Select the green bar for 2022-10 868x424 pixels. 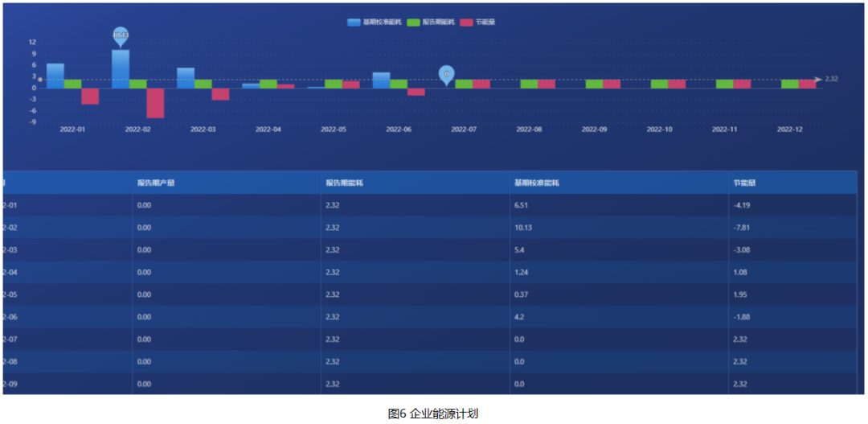[x=659, y=84]
